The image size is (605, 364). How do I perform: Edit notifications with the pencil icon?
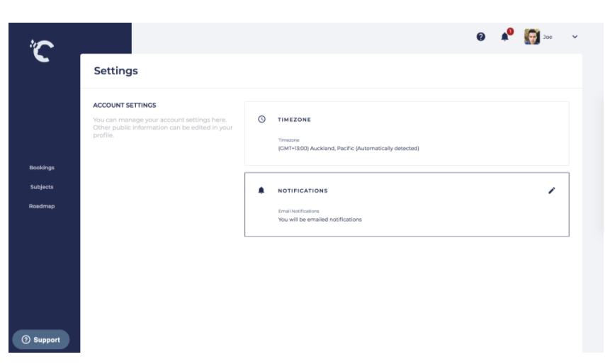[x=552, y=190]
